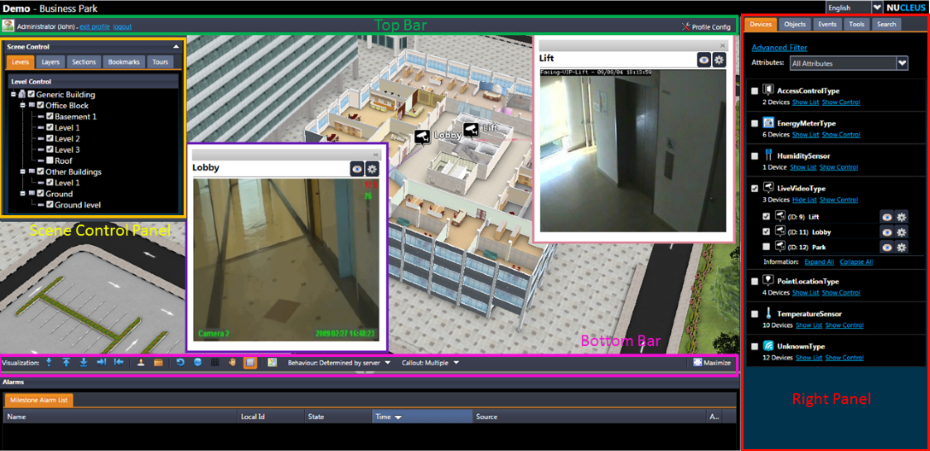The image size is (930, 451).
Task: Collapse the Other Buildings tree node
Action: point(23,171)
